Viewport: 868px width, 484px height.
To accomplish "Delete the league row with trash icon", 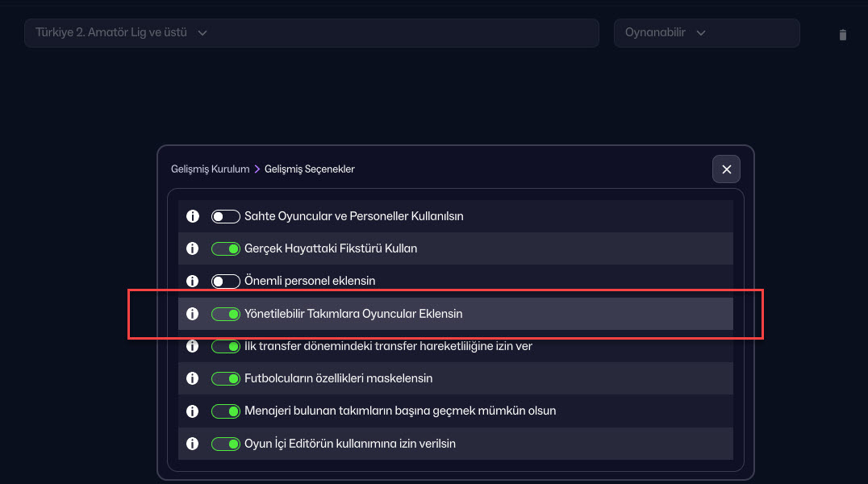I will [x=842, y=35].
